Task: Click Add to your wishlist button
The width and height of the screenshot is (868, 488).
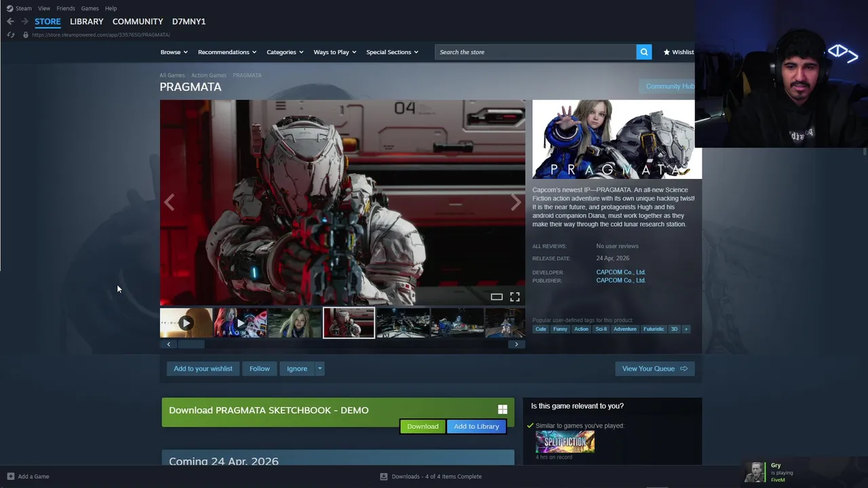Action: tap(203, 369)
